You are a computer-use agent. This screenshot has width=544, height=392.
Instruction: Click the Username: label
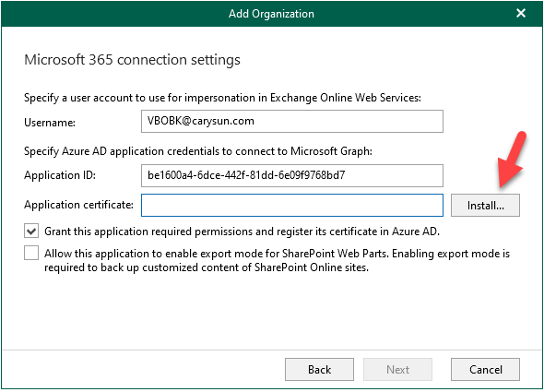click(50, 123)
